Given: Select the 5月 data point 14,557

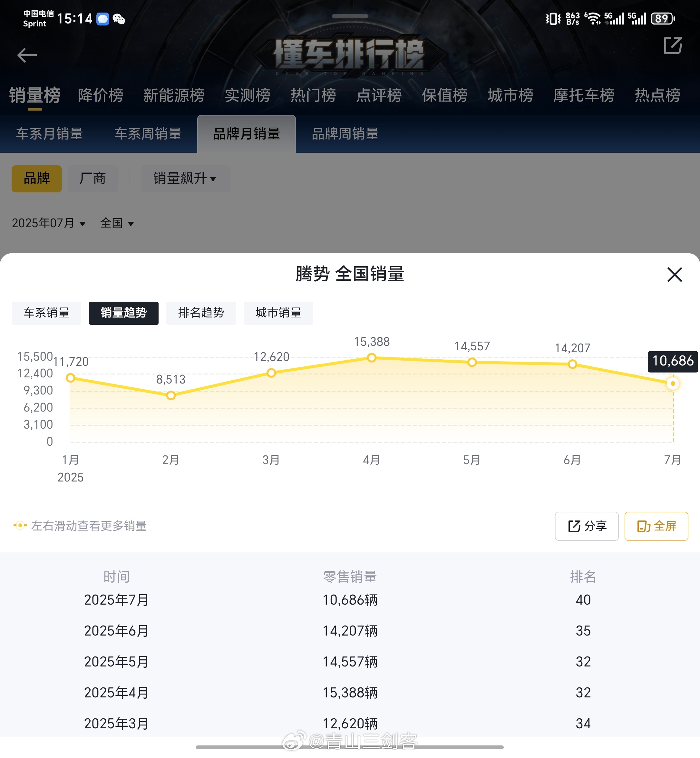Looking at the screenshot, I should pyautogui.click(x=472, y=363).
